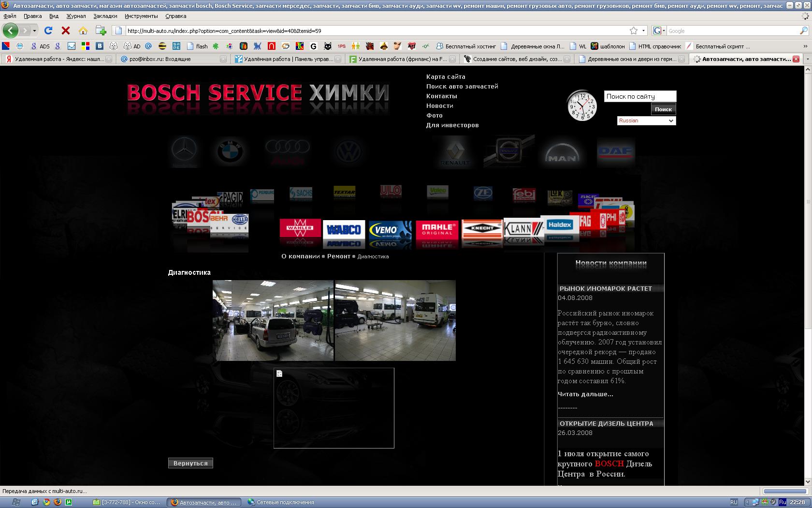Follow the Читать дальше... link
This screenshot has height=508, width=812.
pos(585,394)
